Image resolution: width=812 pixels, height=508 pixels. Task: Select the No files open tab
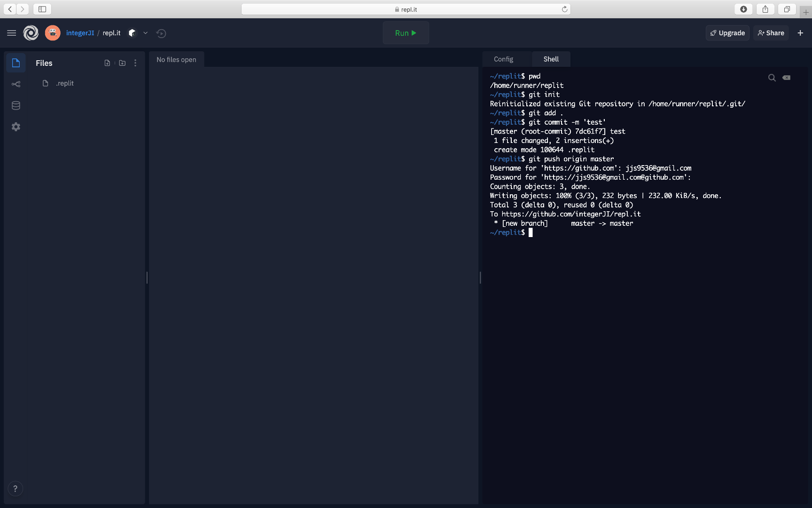coord(176,59)
